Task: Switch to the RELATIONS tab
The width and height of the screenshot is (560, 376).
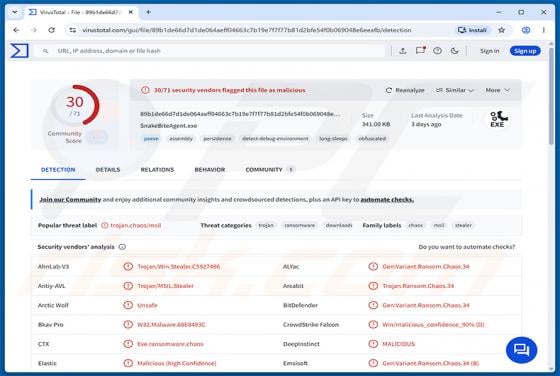Action: [157, 170]
